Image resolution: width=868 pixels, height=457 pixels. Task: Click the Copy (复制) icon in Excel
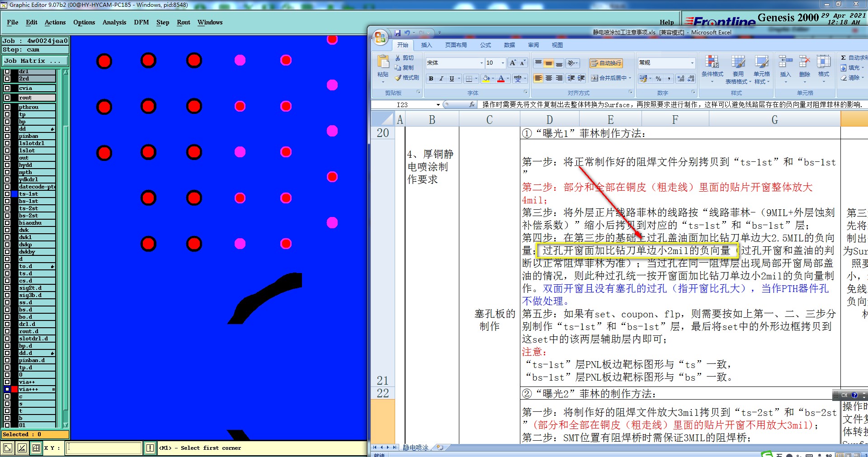coord(398,68)
